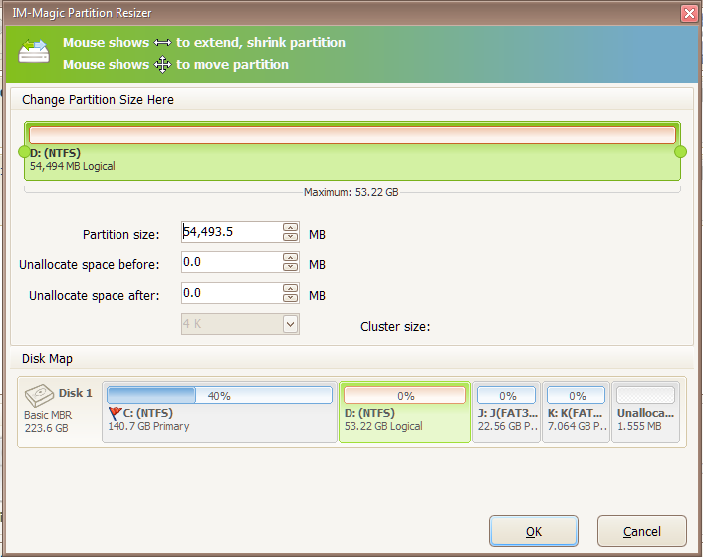This screenshot has width=703, height=557.
Task: Close the IM-Magic Partition Resizer dialog
Action: [690, 13]
